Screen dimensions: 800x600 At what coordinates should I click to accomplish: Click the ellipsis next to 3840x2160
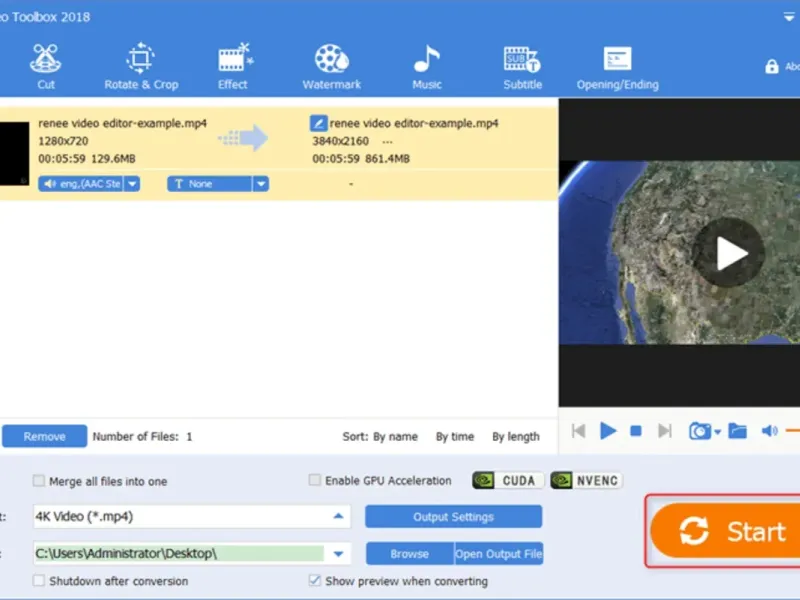[387, 142]
